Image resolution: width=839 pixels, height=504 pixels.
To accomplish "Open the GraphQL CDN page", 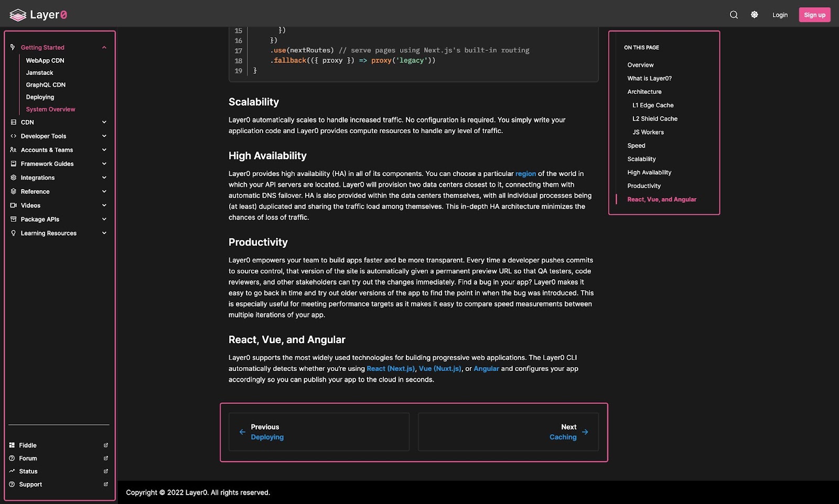I will (46, 85).
